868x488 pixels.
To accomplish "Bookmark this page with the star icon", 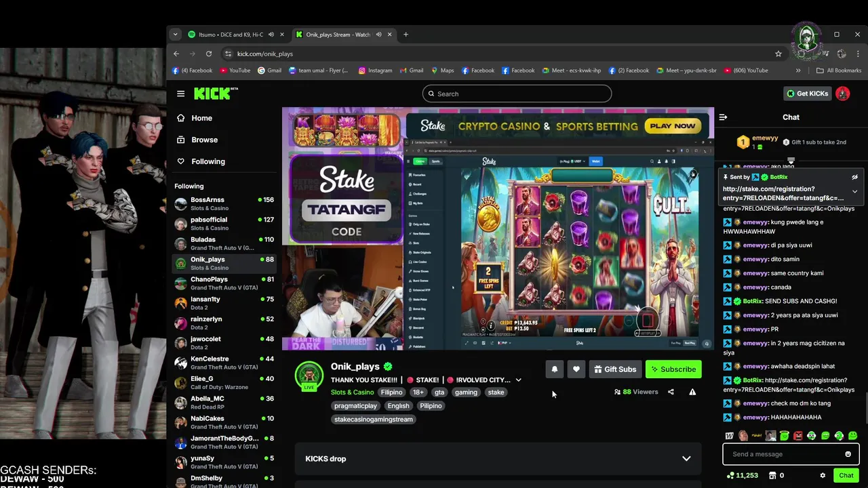I will tap(778, 54).
